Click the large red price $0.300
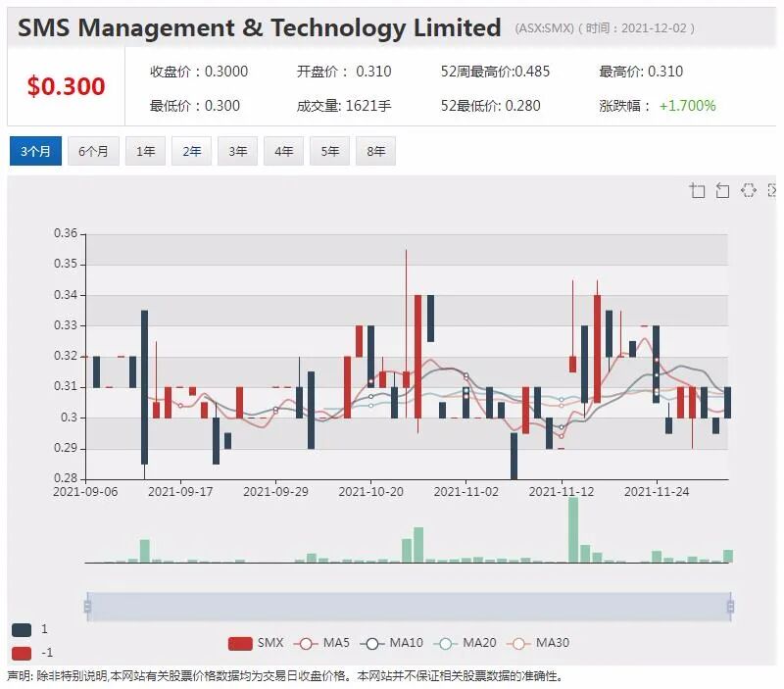This screenshot has width=784, height=689. pos(66,86)
